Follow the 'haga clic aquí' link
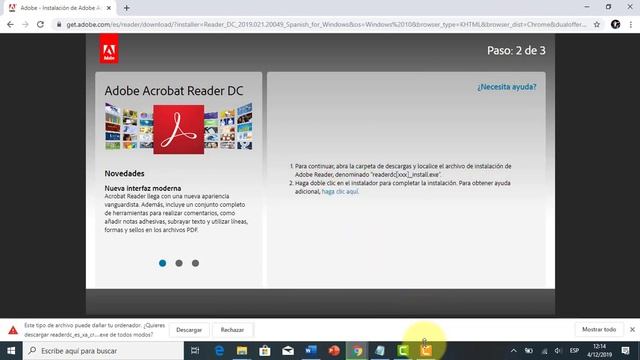The height and width of the screenshot is (360, 640). 340,191
